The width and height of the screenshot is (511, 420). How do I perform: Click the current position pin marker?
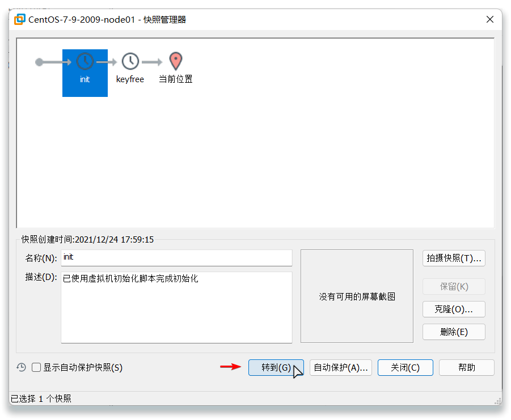pyautogui.click(x=175, y=61)
